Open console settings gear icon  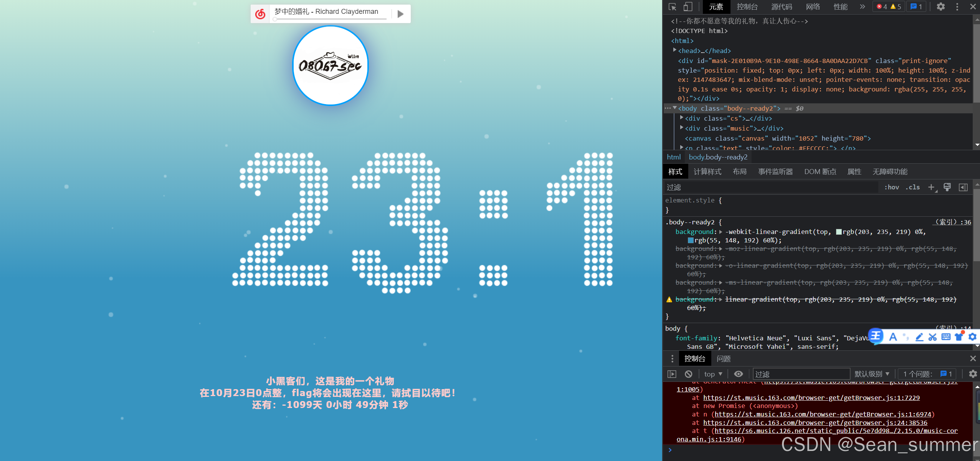click(x=973, y=374)
